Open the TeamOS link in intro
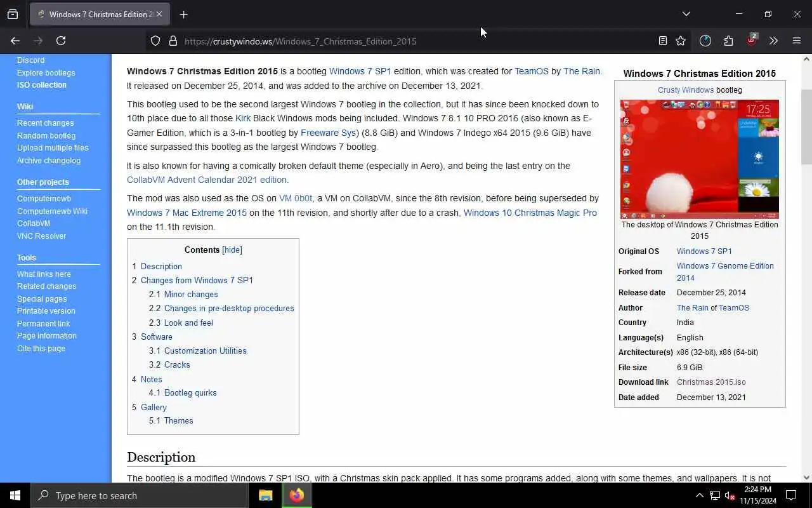This screenshot has height=508, width=812. tap(531, 71)
